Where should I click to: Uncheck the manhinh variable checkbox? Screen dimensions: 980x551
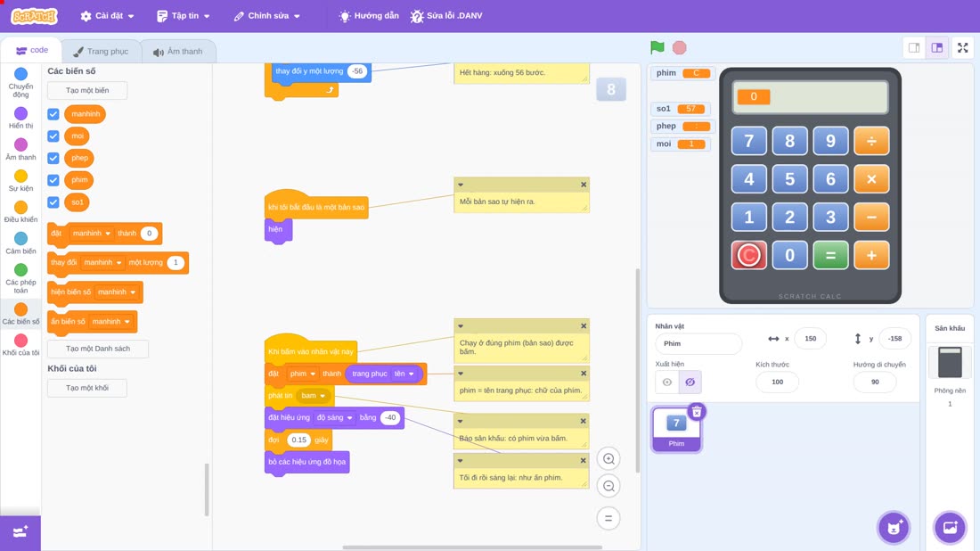[x=53, y=114]
